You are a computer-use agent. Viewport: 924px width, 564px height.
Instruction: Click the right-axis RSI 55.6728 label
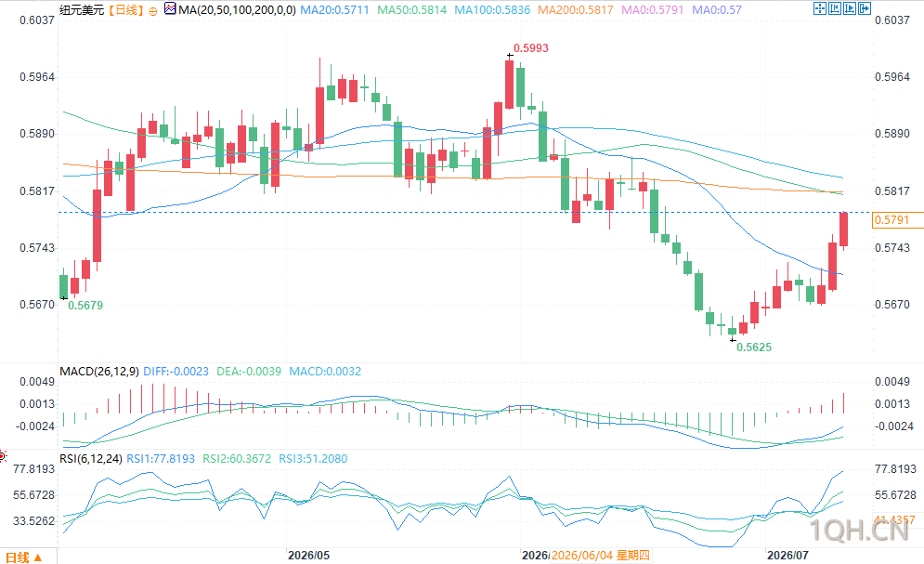[896, 495]
